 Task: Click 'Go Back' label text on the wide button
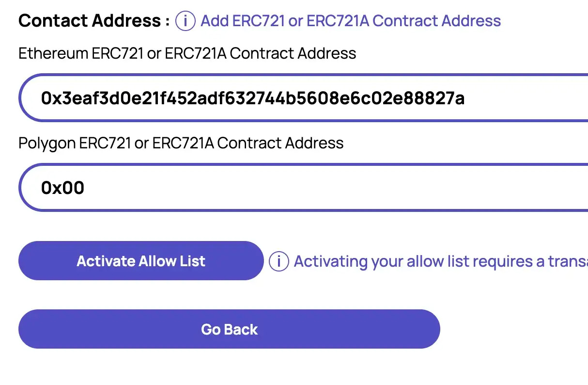(x=229, y=330)
